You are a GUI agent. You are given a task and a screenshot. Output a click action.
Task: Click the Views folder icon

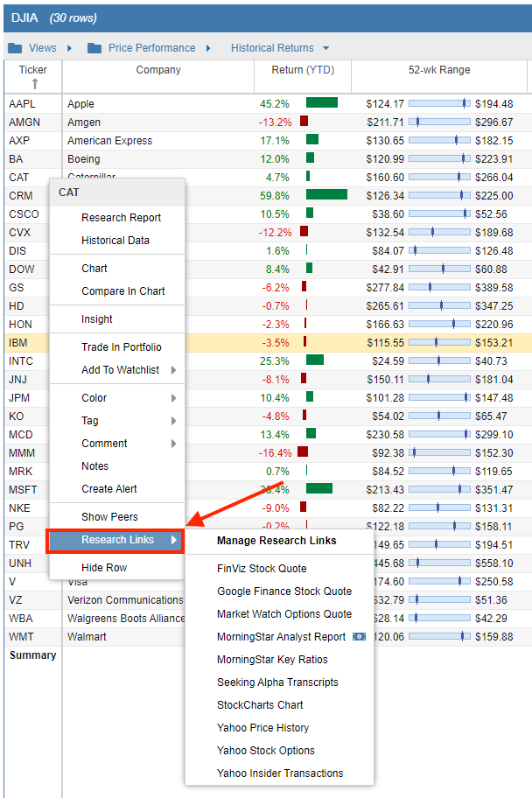(x=15, y=48)
